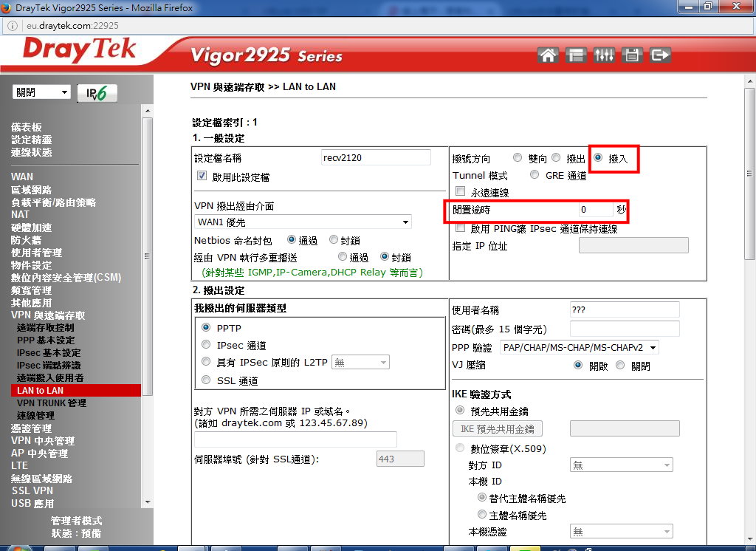This screenshot has width=756, height=551.
Task: Click the DrayTek logo
Action: [79, 50]
